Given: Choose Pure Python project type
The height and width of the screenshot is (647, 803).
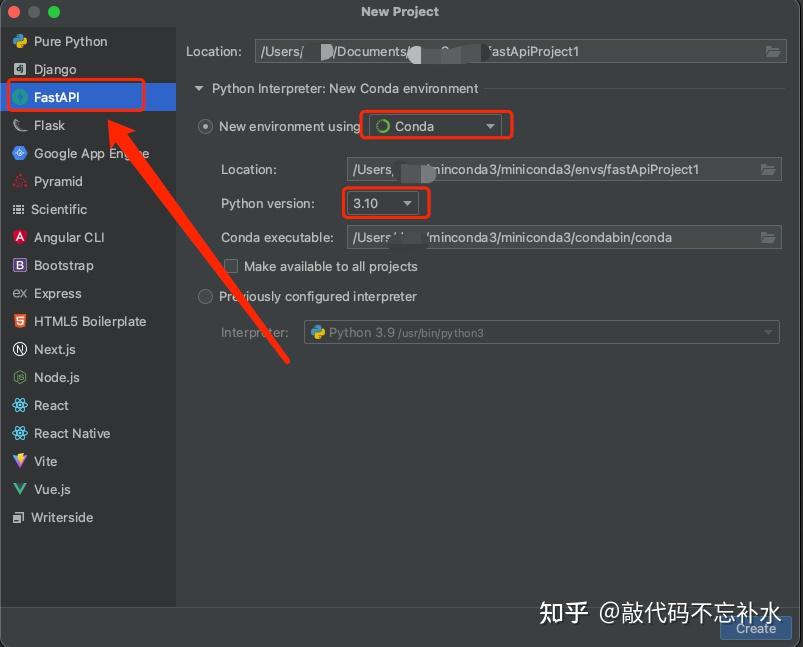Looking at the screenshot, I should coord(88,41).
